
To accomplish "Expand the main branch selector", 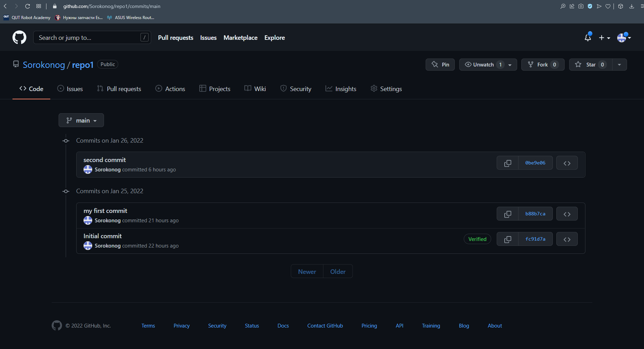I will coord(81,120).
